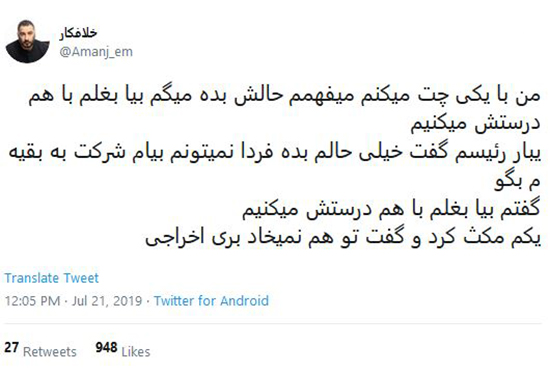550x372 pixels.
Task: Open the Twitter for Android source link
Action: 211,301
